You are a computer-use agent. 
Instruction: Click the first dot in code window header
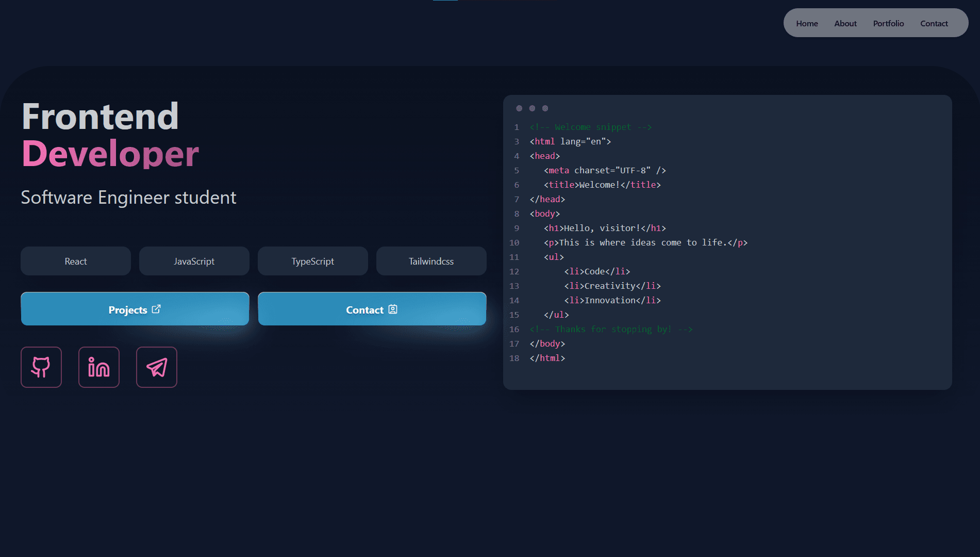pyautogui.click(x=519, y=108)
